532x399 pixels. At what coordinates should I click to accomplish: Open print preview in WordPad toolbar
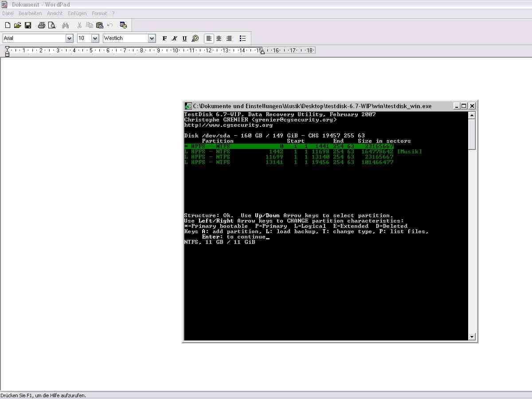tap(51, 25)
